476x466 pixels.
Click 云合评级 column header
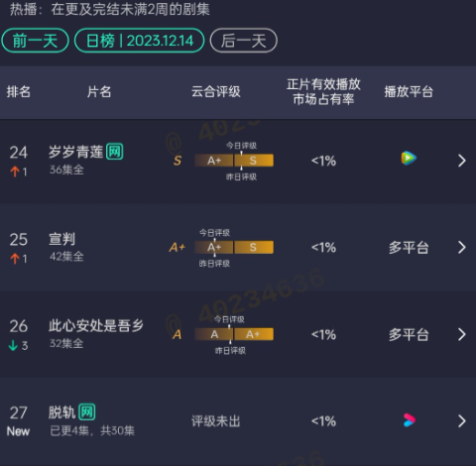coord(216,91)
